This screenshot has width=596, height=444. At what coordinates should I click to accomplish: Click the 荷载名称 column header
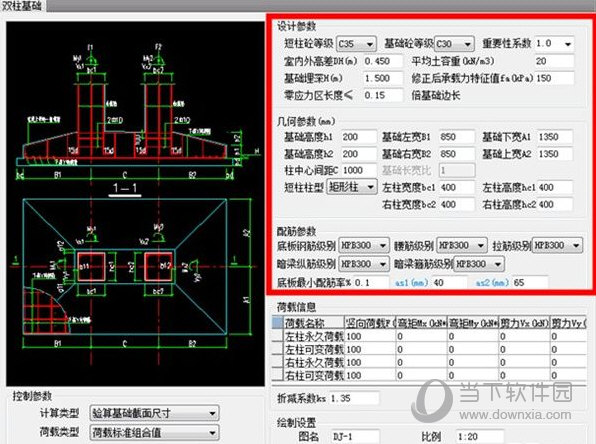(314, 323)
